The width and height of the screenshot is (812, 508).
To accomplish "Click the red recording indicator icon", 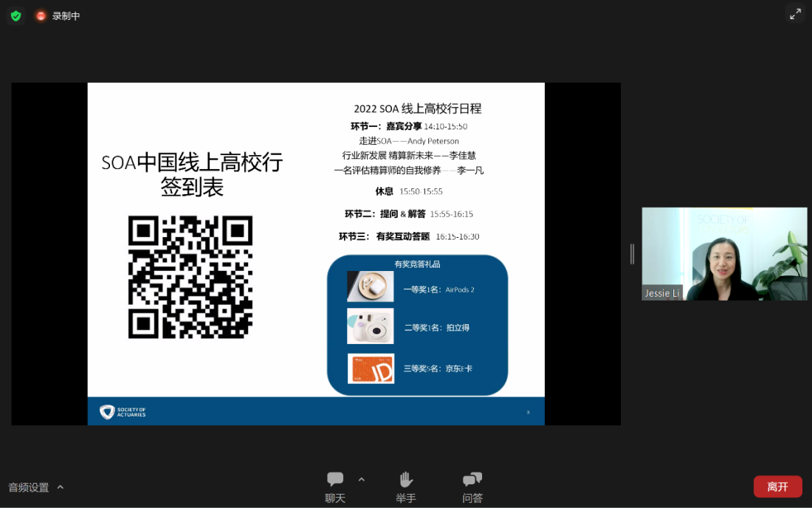I will pyautogui.click(x=41, y=16).
